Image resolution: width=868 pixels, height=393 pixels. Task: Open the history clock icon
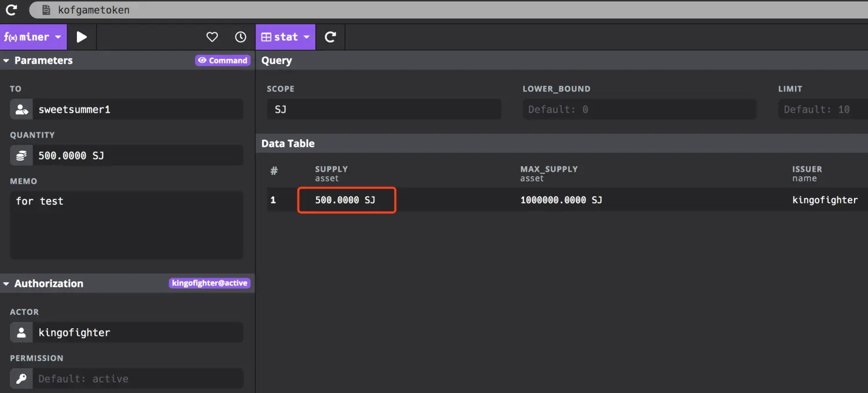(x=241, y=37)
